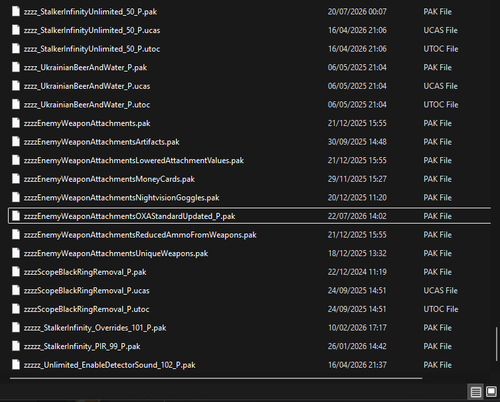
Task: Select zzzzz_StalkerInfinity_PIR_99_P.pak file name
Action: 82,346
